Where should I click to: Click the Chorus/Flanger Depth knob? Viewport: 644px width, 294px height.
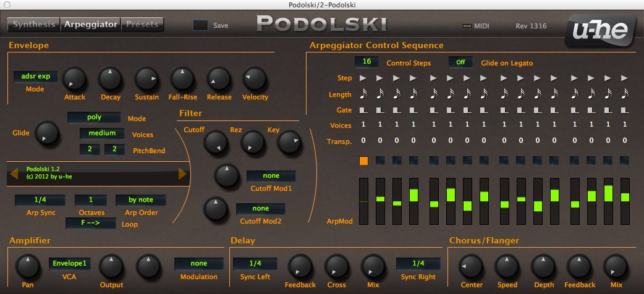543,267
